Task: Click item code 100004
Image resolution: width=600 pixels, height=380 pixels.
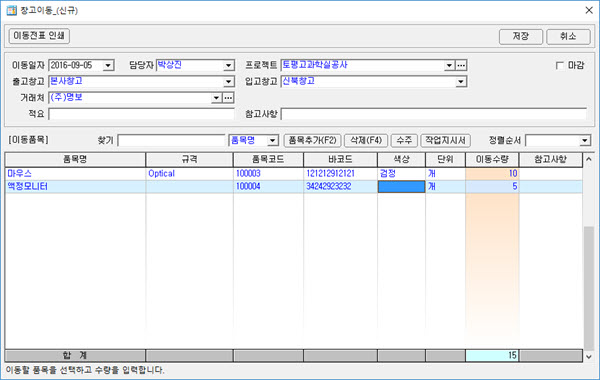Action: (248, 187)
